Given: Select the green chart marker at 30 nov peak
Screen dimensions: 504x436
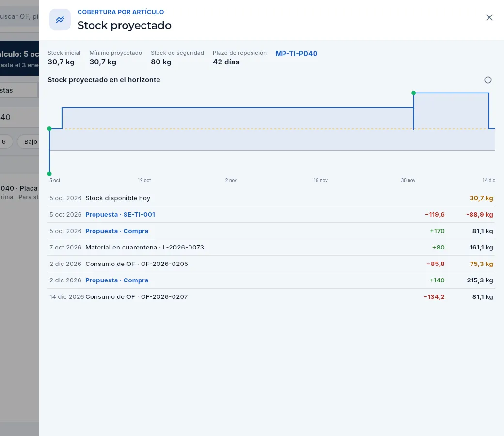Looking at the screenshot, I should click(414, 93).
